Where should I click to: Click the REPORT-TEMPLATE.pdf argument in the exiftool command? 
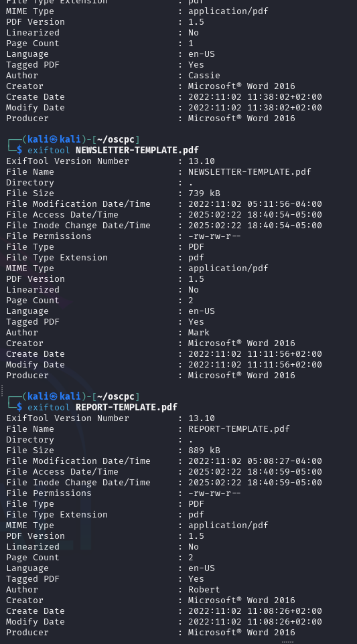127,408
